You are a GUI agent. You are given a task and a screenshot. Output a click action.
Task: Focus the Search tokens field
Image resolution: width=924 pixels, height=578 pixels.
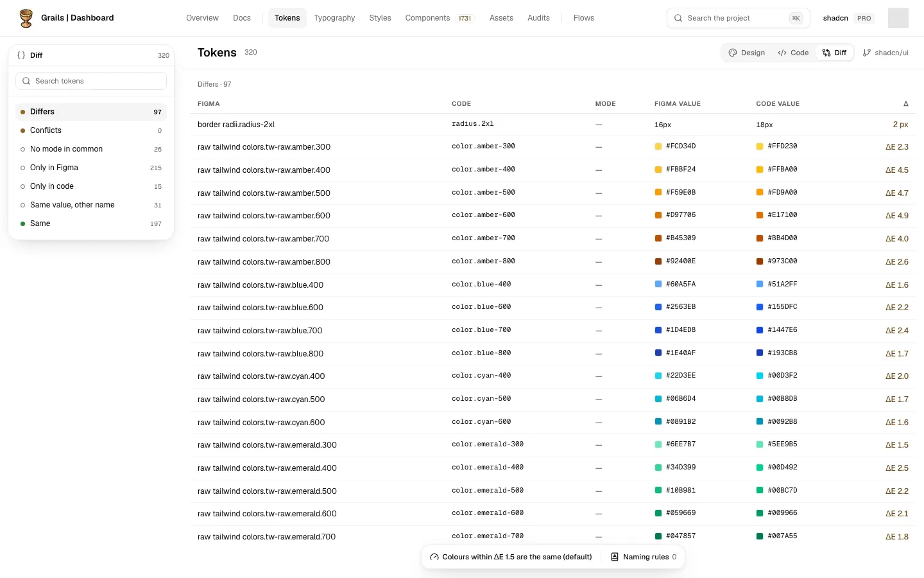coord(91,81)
